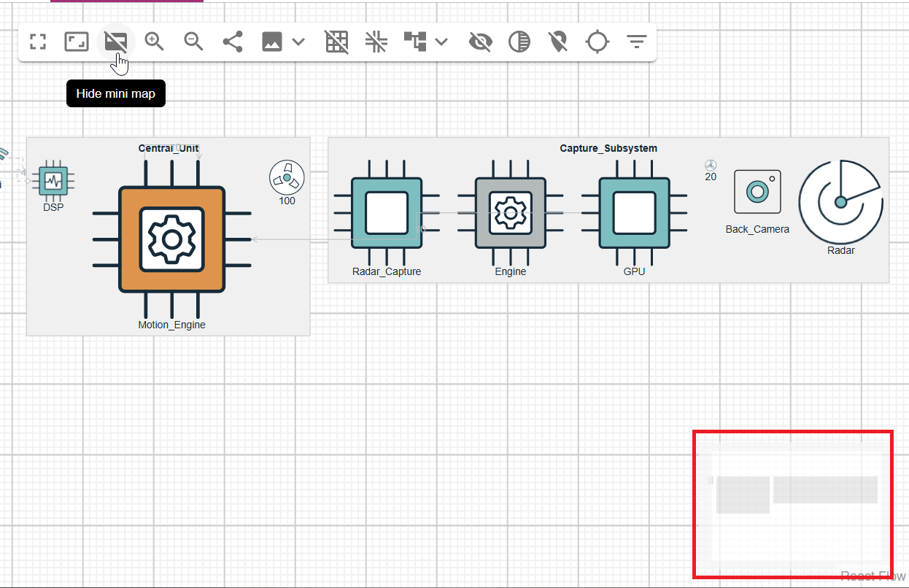Click the crossed-lines snap icon
The width and height of the screenshot is (909, 588).
(x=376, y=42)
